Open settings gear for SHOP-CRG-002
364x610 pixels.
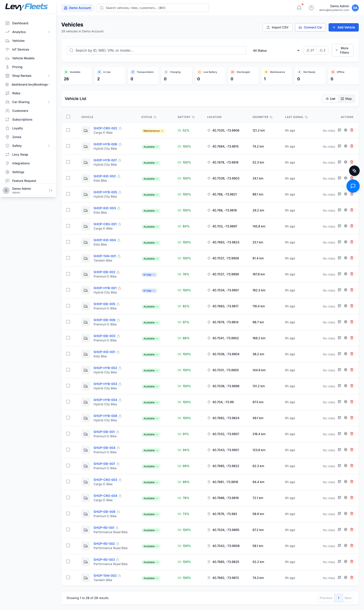(x=346, y=130)
